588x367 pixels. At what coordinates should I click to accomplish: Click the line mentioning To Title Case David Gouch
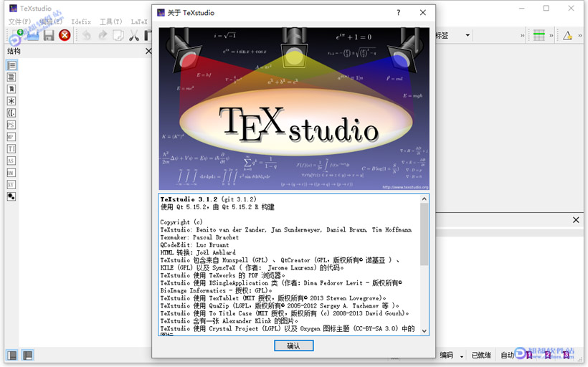click(285, 313)
